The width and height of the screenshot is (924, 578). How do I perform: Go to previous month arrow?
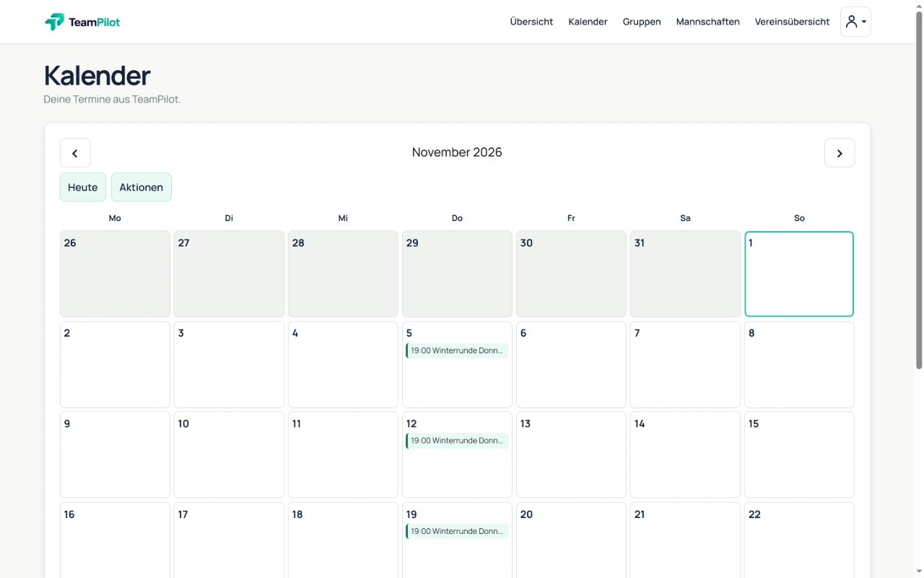[x=75, y=153]
